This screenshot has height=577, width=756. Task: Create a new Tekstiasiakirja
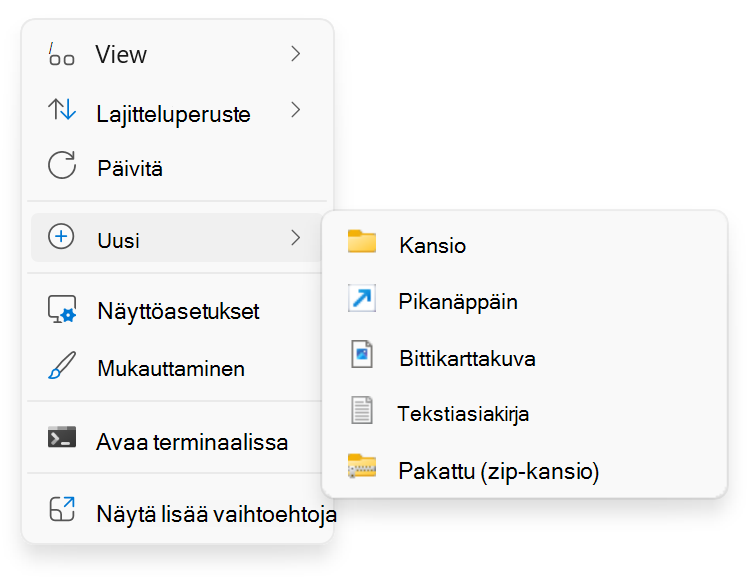coord(525,413)
